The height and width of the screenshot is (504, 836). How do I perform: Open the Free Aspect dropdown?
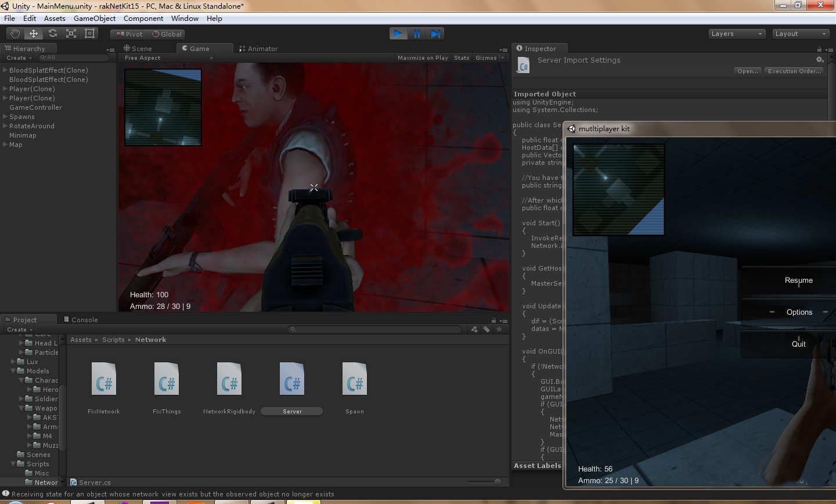(168, 58)
